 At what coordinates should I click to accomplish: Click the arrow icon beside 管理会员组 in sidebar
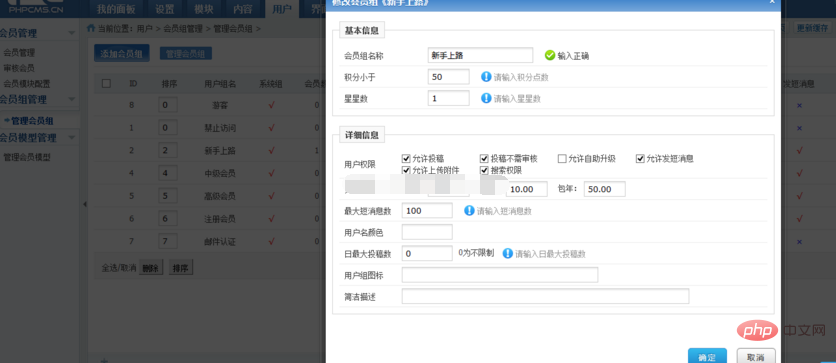point(6,121)
